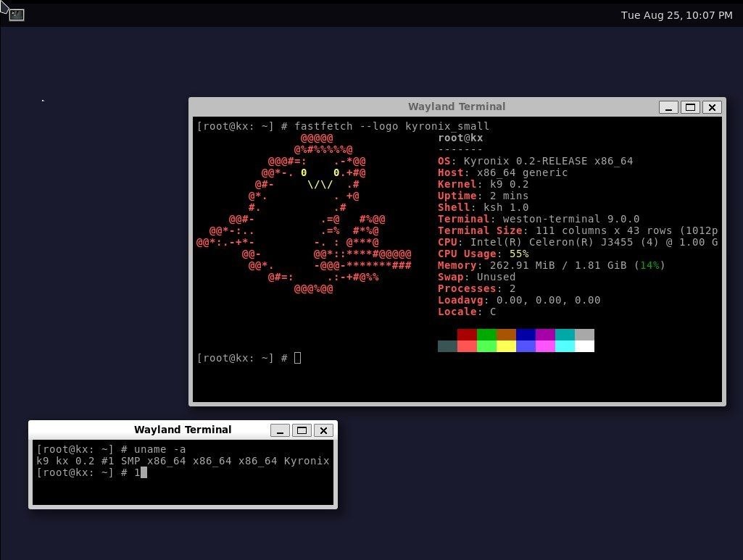Select the salmon light-red palette swatch
Viewport: 743px width, 560px height.
[x=467, y=346]
